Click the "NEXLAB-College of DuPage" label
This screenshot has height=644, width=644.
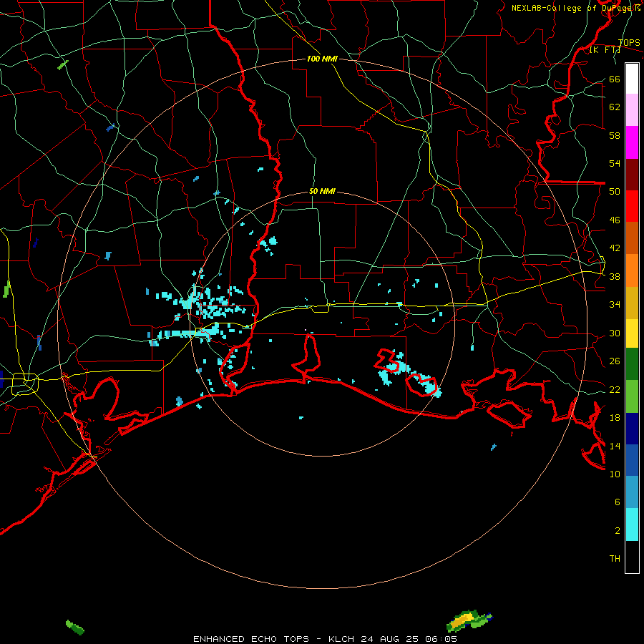[572, 8]
